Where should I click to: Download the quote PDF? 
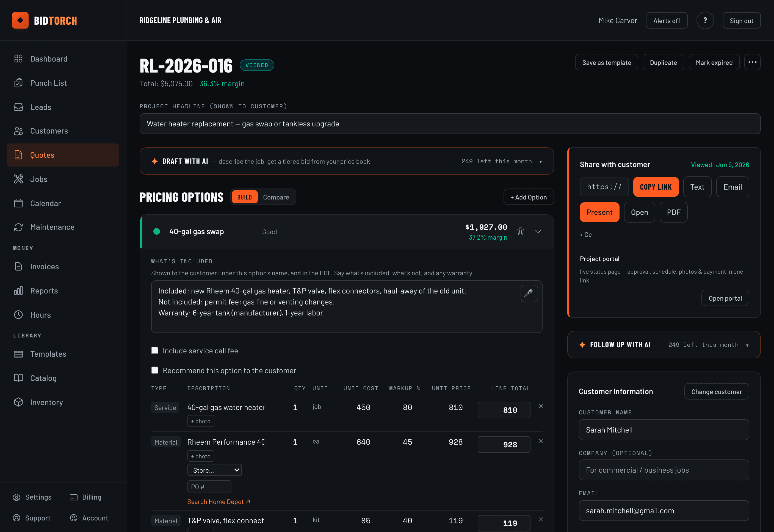pyautogui.click(x=673, y=212)
